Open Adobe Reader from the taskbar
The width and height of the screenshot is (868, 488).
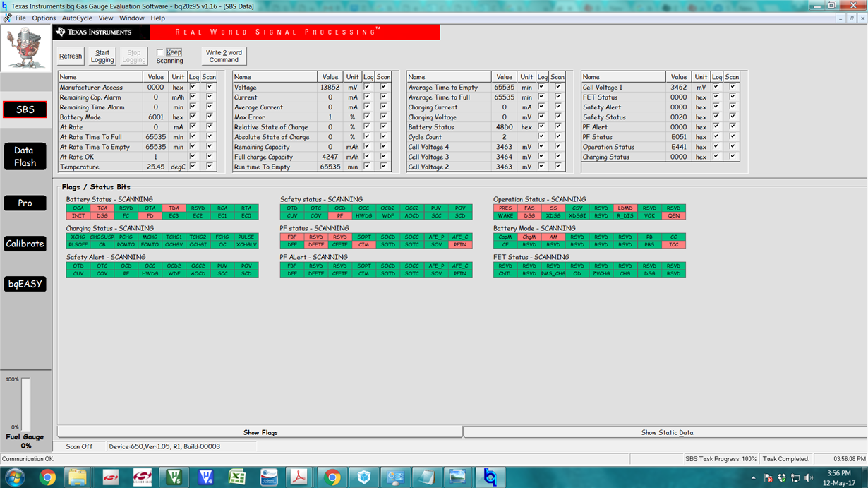click(301, 478)
